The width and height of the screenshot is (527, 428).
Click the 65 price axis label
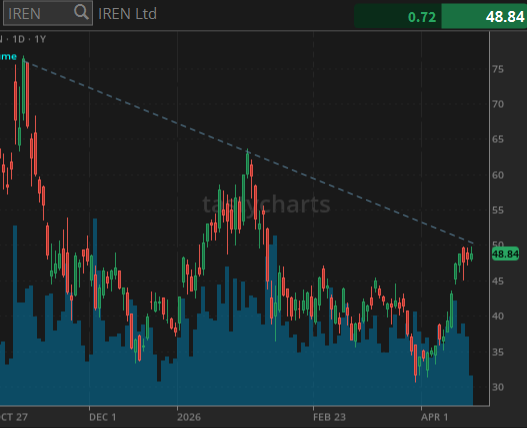pyautogui.click(x=498, y=139)
